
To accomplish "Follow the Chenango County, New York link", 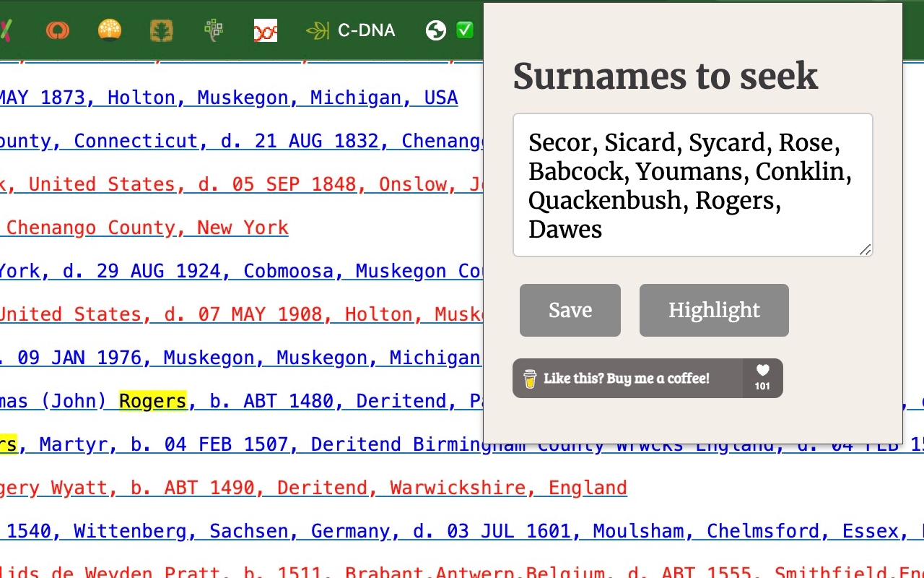I will (x=144, y=227).
